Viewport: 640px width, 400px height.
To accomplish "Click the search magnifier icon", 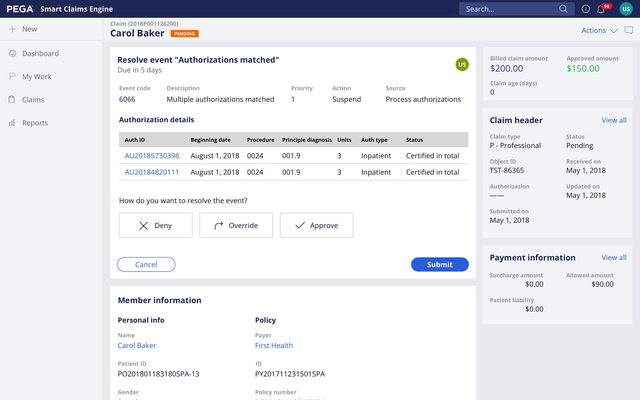I will pyautogui.click(x=565, y=9).
